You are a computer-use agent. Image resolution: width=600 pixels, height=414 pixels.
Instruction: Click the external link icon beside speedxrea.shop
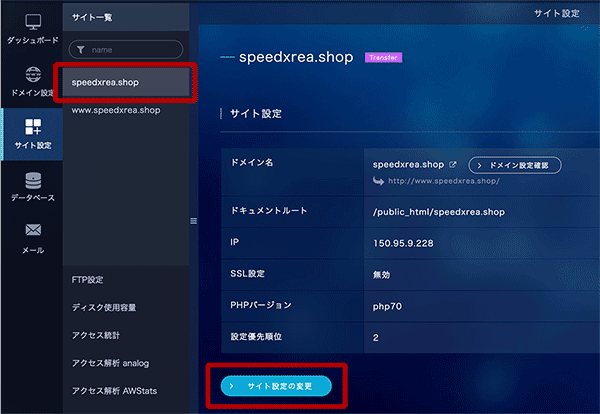453,165
